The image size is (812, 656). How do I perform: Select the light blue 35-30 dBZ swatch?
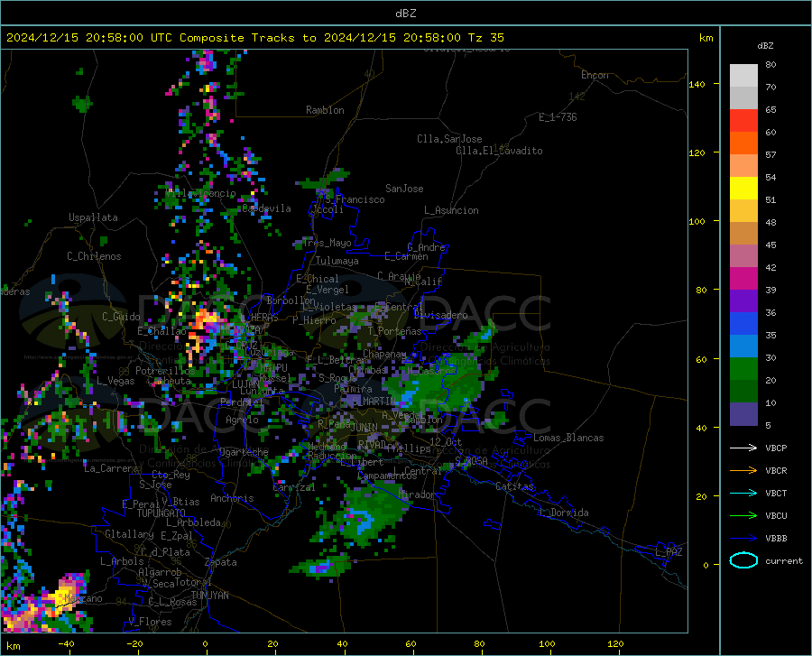(x=743, y=346)
